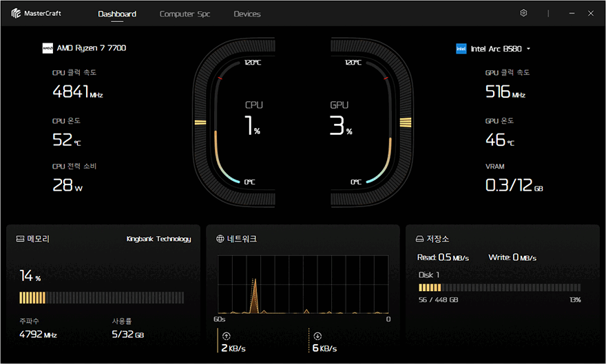The height and width of the screenshot is (364, 606).
Task: Click the network traffic graph
Action: pyautogui.click(x=303, y=284)
